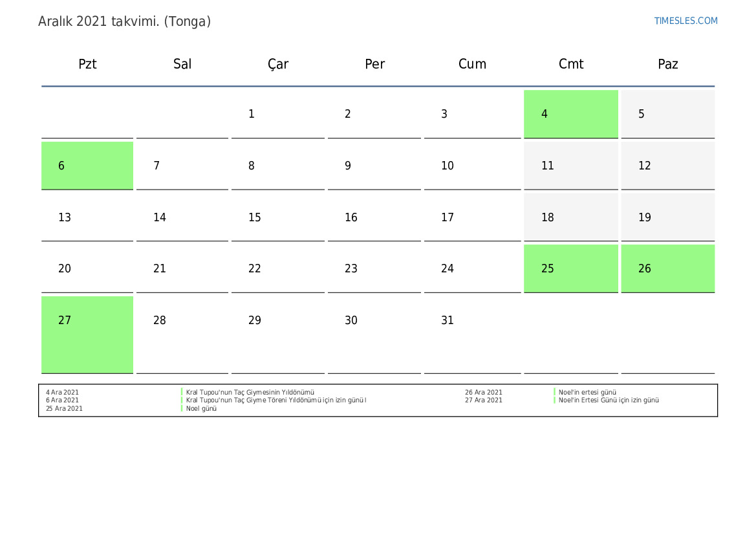Click the green December 6 cell
Viewport: 756px width, 535px height.
click(87, 166)
